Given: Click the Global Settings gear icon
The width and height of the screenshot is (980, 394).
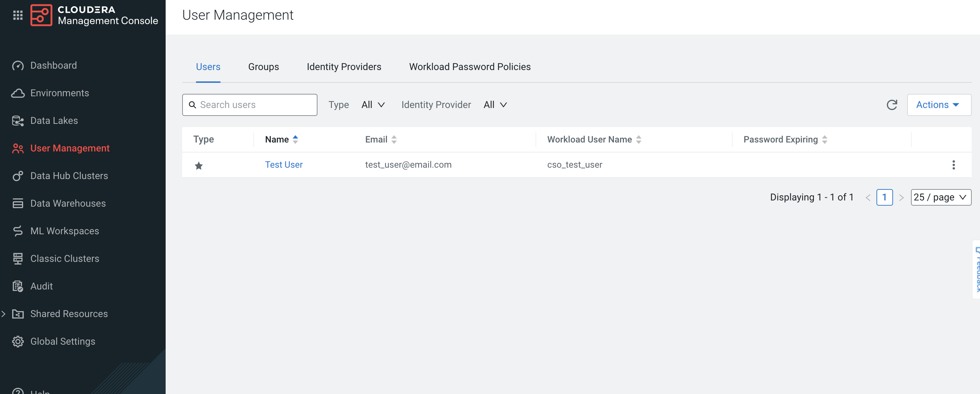Looking at the screenshot, I should 18,341.
